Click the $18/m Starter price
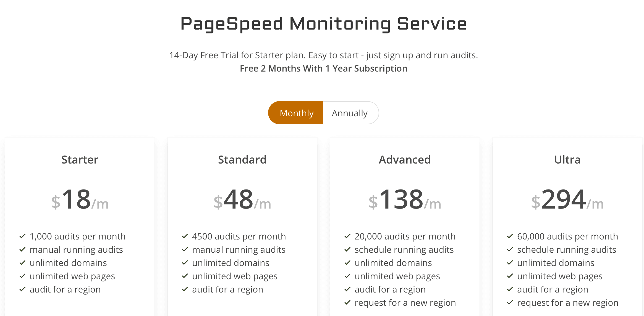 80,199
